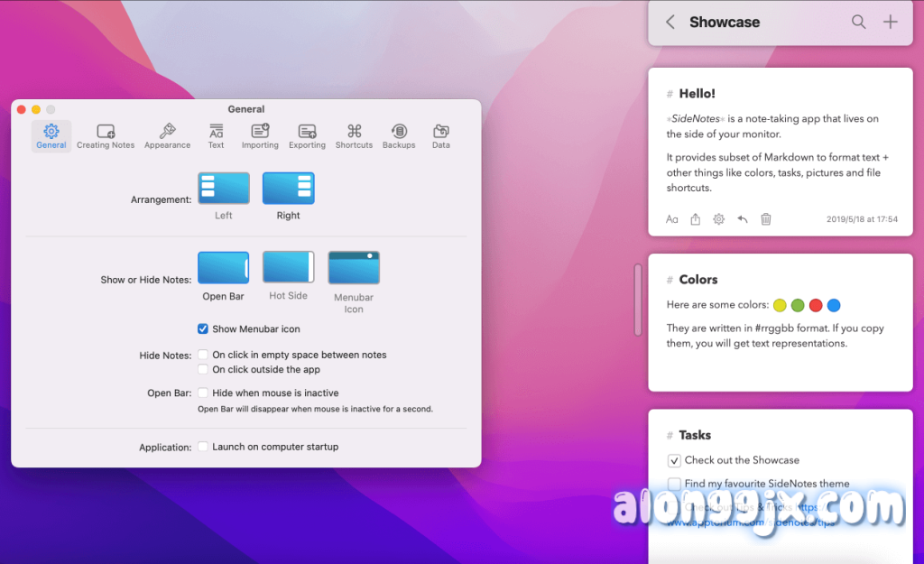Enable Launch on computer startup

click(x=203, y=447)
